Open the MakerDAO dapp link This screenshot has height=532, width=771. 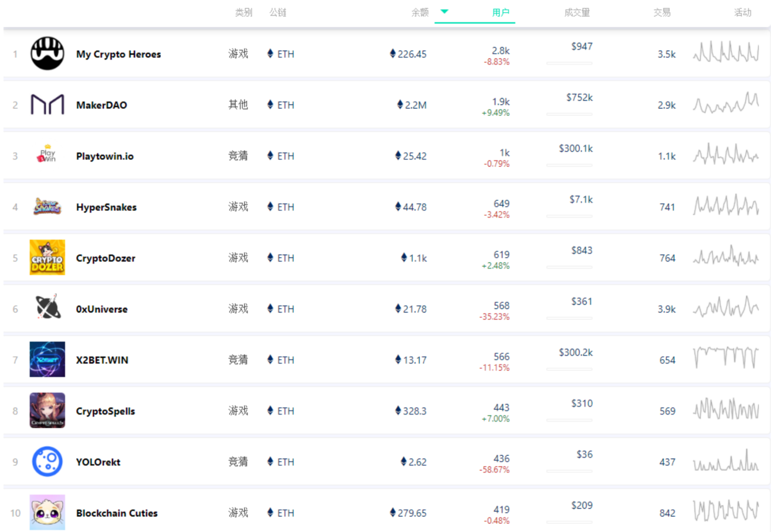(101, 105)
